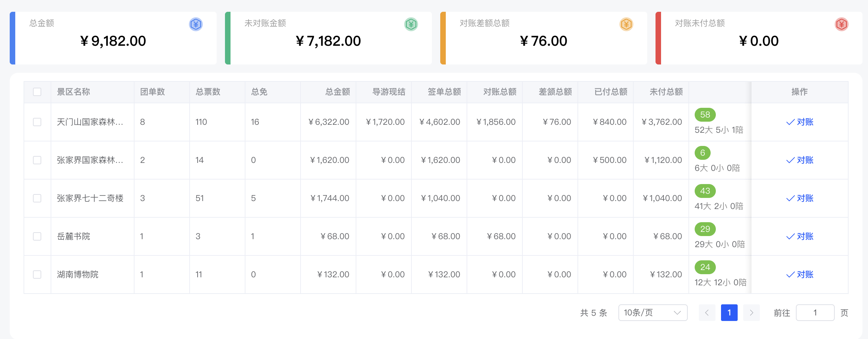Image resolution: width=868 pixels, height=339 pixels.
Task: Click the 前往 page number input field
Action: point(815,313)
